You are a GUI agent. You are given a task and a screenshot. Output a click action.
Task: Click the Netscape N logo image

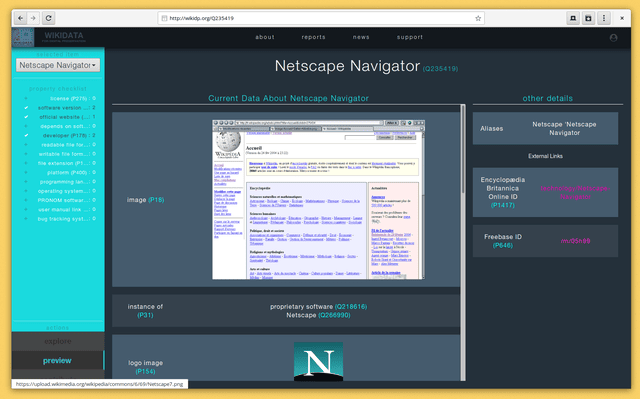point(318,361)
